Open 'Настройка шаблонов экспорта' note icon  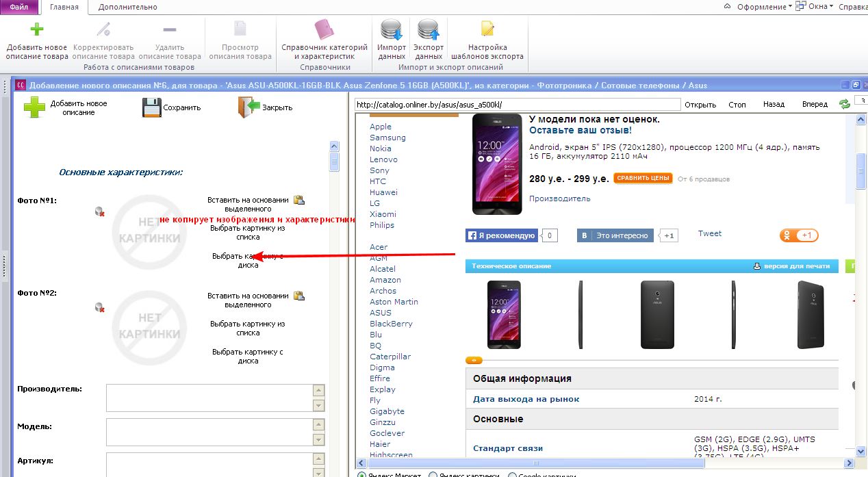(x=487, y=29)
